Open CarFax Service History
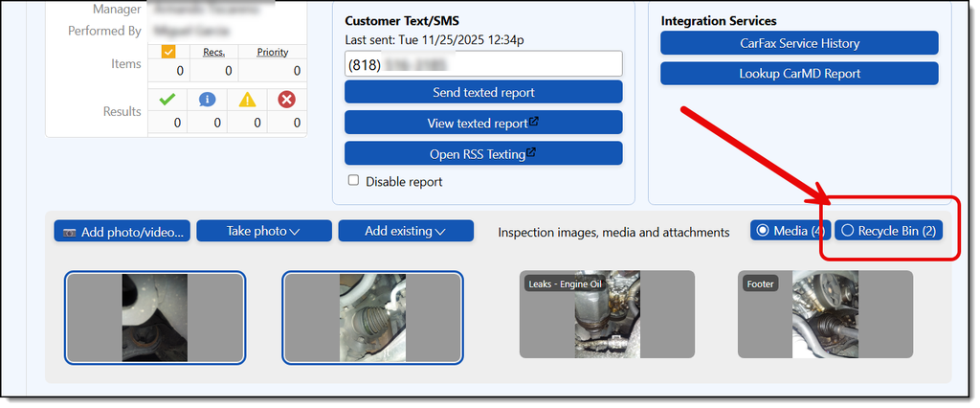Screen dimensions: 980x408 [x=799, y=43]
